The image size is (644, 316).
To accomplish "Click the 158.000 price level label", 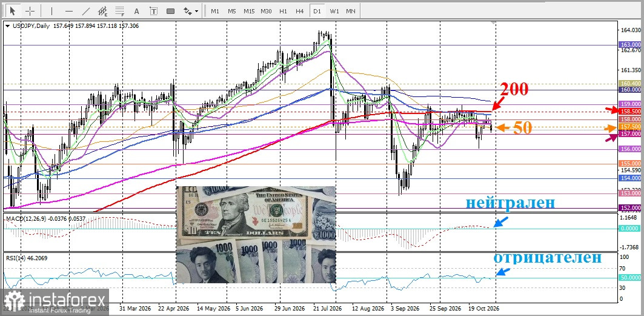I will [x=630, y=119].
